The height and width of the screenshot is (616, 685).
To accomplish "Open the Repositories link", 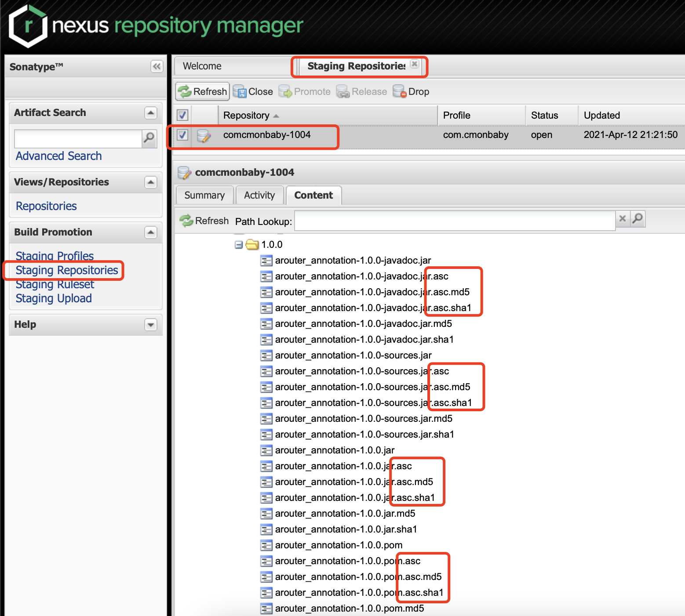I will coord(46,206).
